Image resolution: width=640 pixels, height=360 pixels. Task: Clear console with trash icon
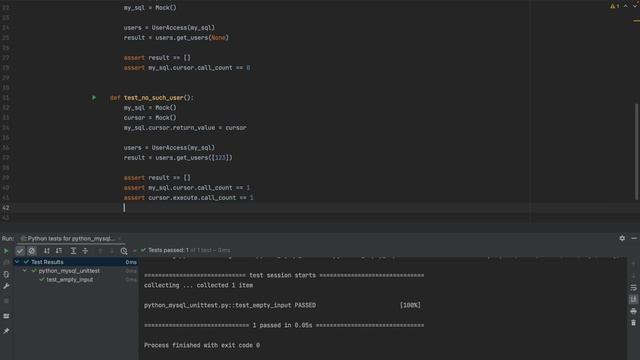click(x=633, y=323)
